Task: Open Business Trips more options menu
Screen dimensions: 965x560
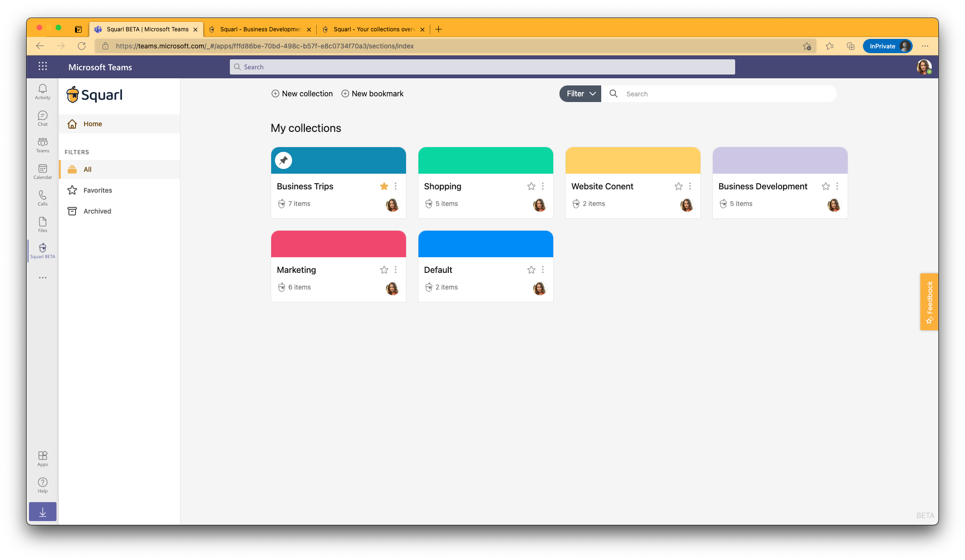Action: pos(396,187)
